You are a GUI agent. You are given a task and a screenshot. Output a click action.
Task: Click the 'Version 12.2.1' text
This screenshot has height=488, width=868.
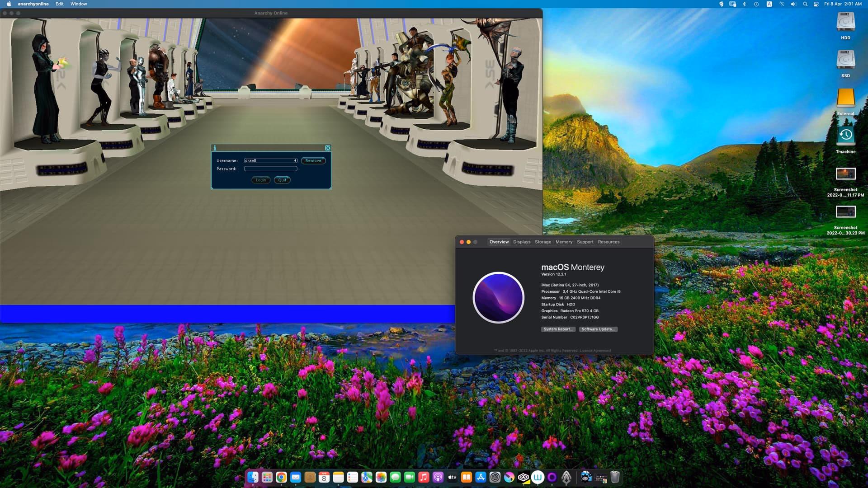[x=553, y=274]
